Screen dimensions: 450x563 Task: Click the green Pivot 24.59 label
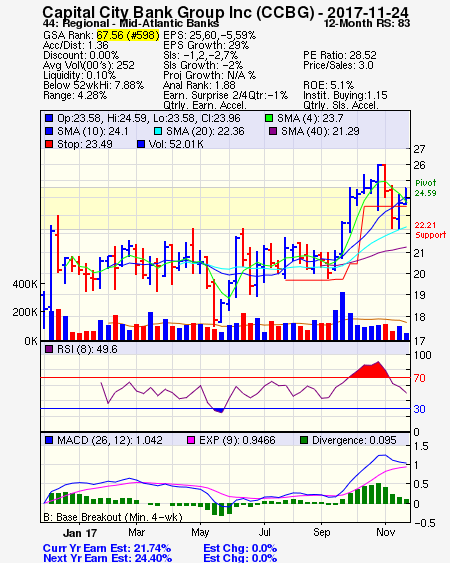point(426,188)
